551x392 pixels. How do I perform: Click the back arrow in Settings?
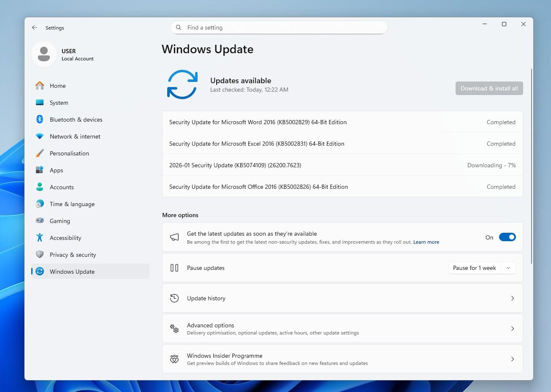coord(35,28)
